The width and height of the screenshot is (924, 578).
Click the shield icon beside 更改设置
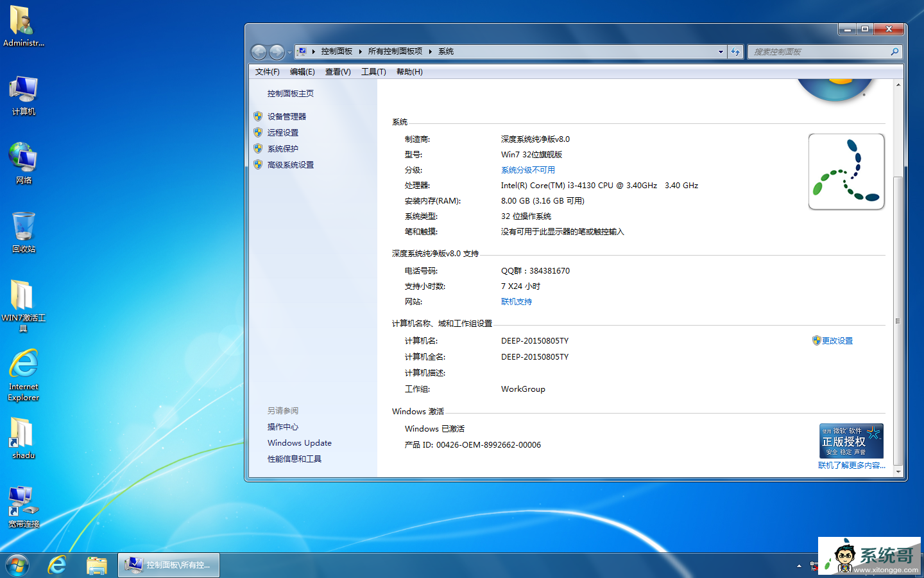(x=816, y=340)
